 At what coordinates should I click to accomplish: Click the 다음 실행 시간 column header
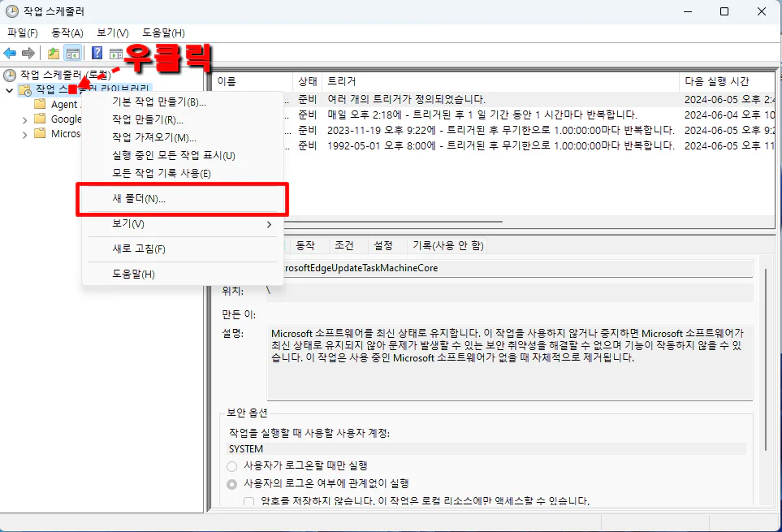tap(716, 82)
